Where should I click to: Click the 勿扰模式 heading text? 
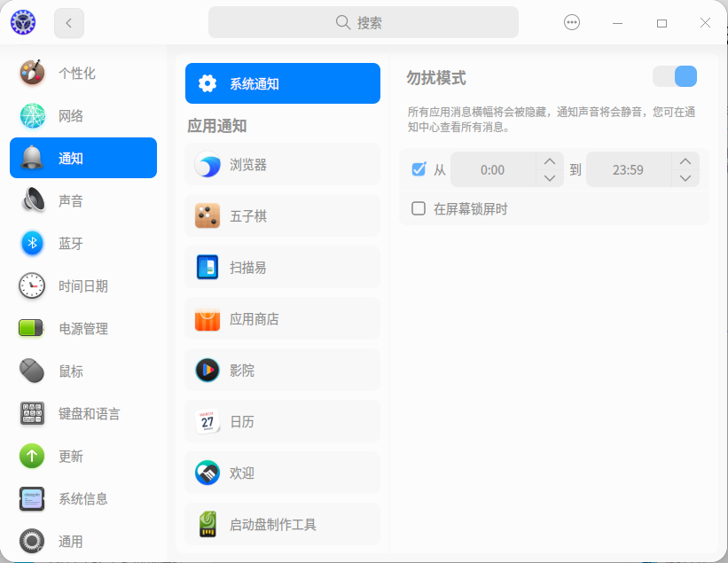click(x=436, y=78)
